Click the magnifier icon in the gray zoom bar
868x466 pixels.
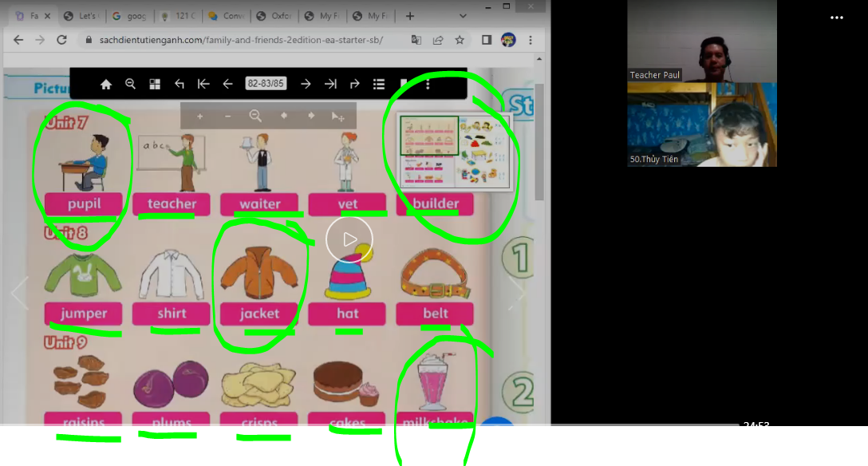coord(255,116)
